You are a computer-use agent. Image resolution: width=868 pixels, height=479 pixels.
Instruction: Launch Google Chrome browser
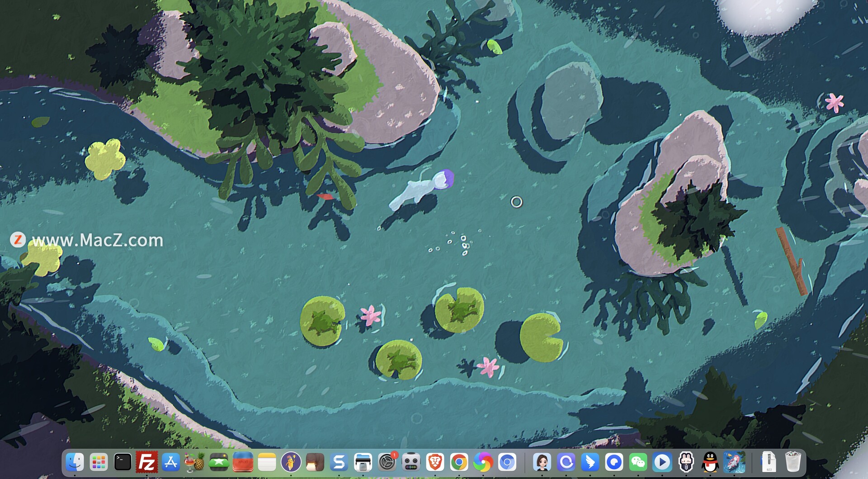[x=459, y=462]
